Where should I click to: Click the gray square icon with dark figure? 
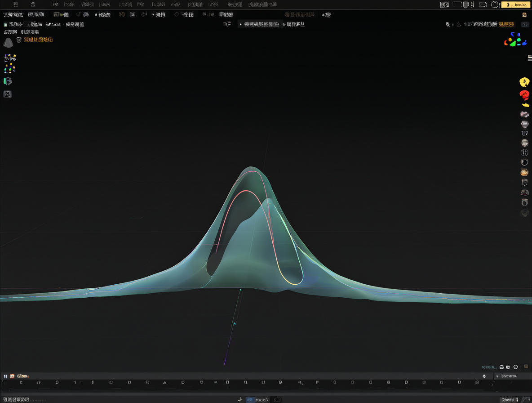pos(8,94)
